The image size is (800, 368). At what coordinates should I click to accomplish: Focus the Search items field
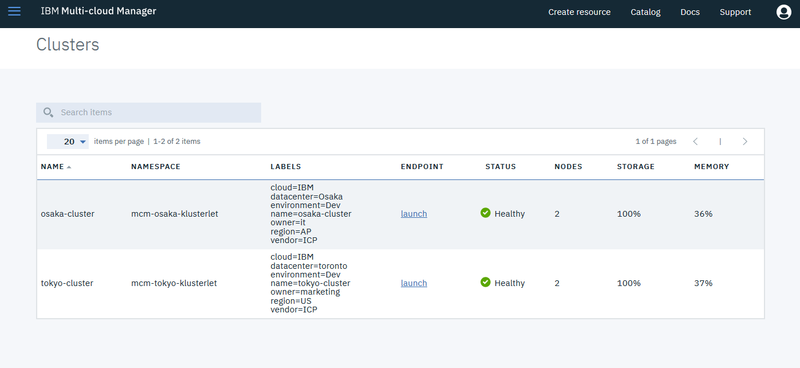(148, 112)
